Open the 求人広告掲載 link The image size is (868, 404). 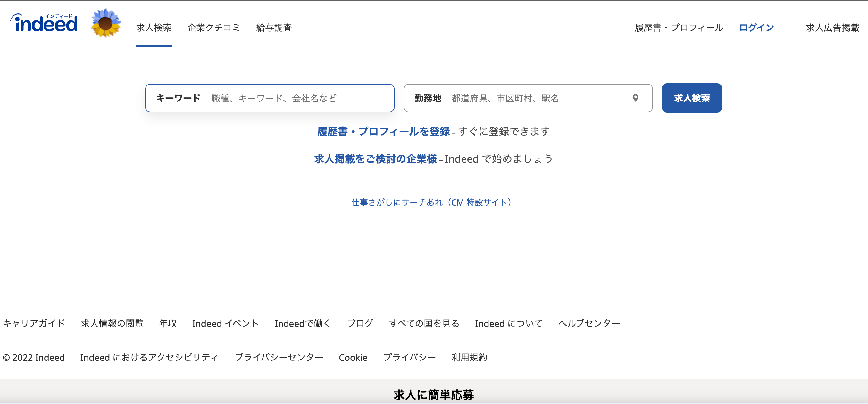[x=832, y=28]
